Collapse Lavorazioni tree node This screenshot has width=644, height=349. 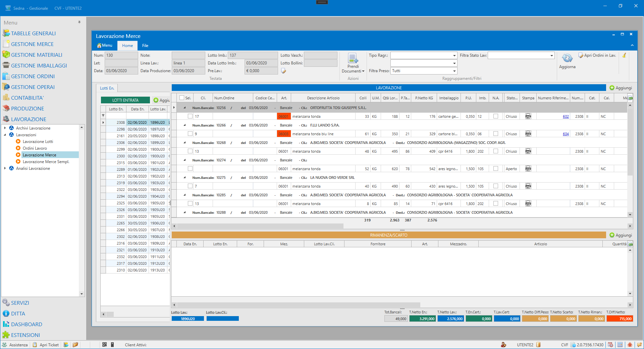click(5, 135)
